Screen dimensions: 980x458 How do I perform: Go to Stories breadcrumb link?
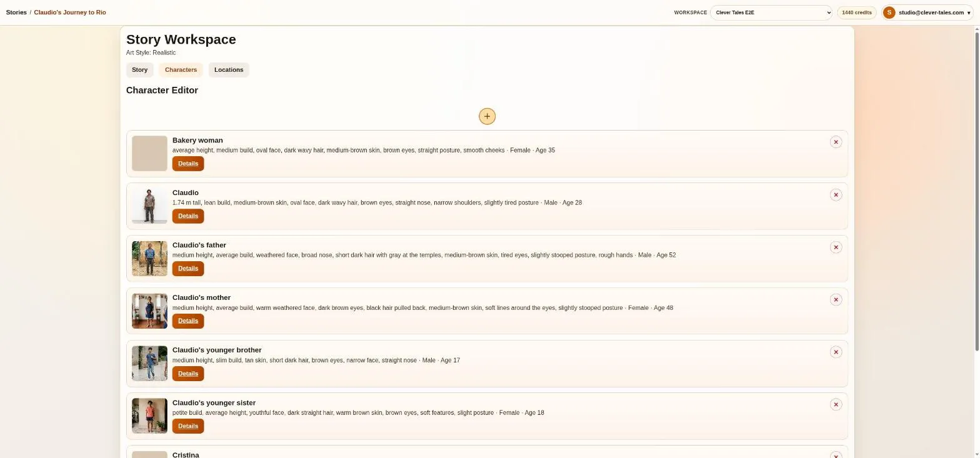point(16,12)
